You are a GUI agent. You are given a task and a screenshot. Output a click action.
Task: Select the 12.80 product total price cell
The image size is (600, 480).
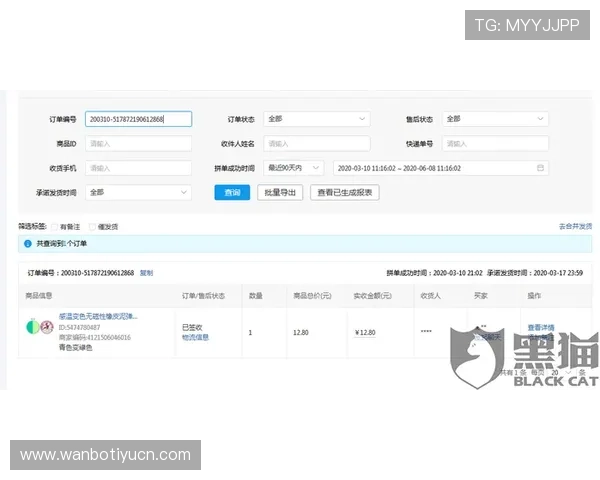301,333
